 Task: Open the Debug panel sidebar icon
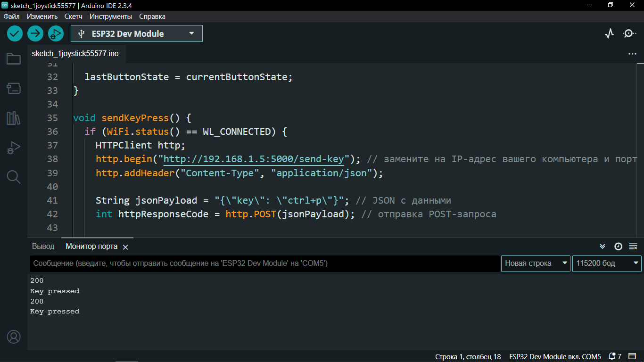pyautogui.click(x=14, y=148)
